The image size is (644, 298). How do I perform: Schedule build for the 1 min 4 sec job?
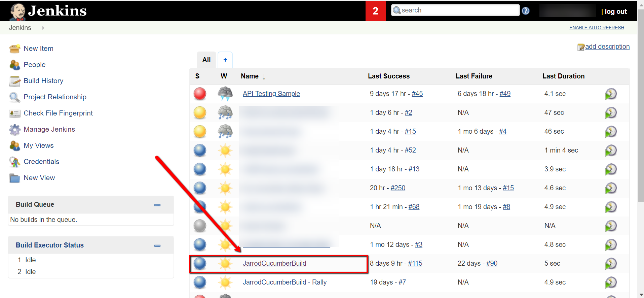[611, 151]
